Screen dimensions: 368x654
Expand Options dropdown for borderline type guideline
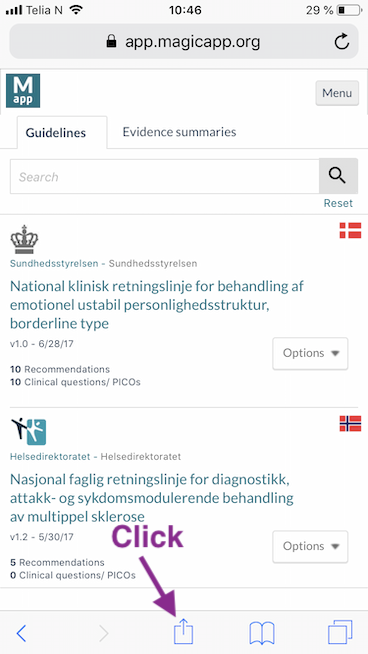[310, 353]
